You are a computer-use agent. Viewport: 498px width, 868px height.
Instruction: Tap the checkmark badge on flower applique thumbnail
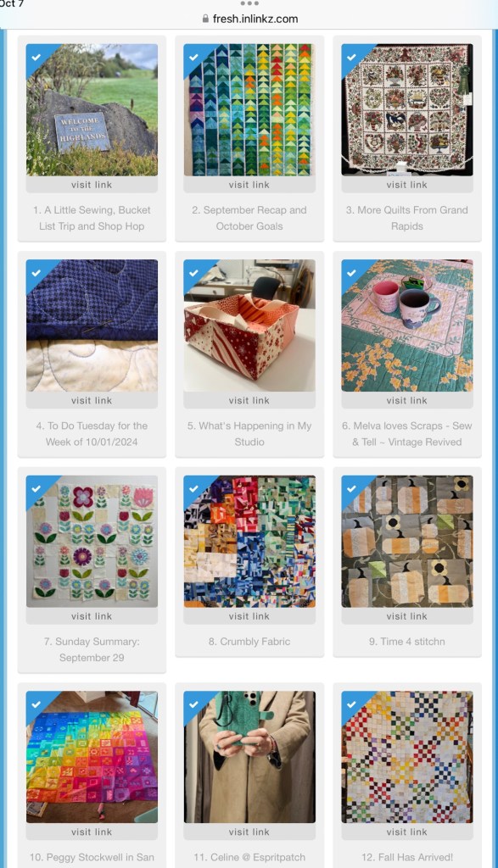[x=36, y=489]
